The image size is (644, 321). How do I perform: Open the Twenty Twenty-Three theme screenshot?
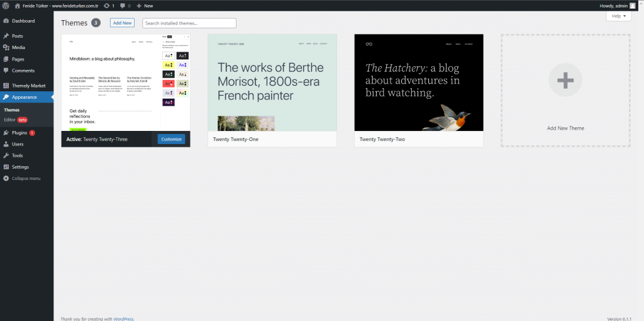click(126, 82)
